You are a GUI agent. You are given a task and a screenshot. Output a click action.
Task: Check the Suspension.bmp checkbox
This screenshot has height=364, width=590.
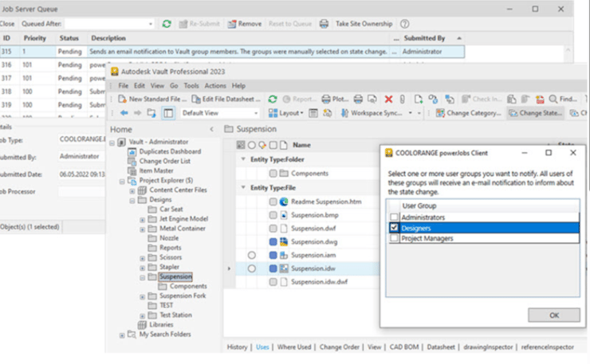pos(273,215)
